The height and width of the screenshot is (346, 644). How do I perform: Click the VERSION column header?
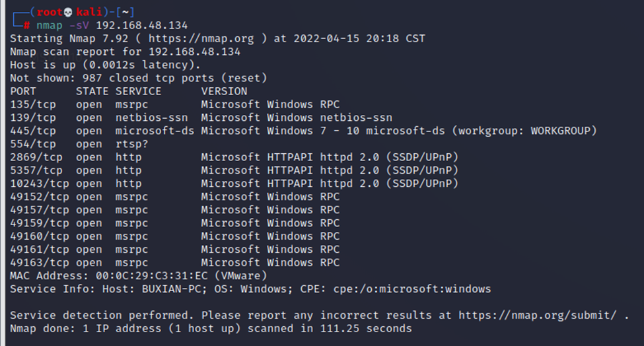[x=224, y=91]
